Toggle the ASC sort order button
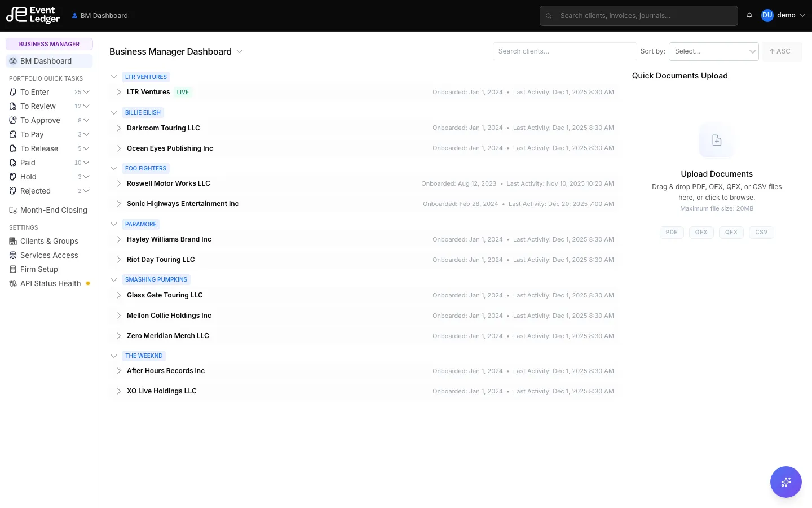Image resolution: width=812 pixels, height=508 pixels. click(782, 51)
